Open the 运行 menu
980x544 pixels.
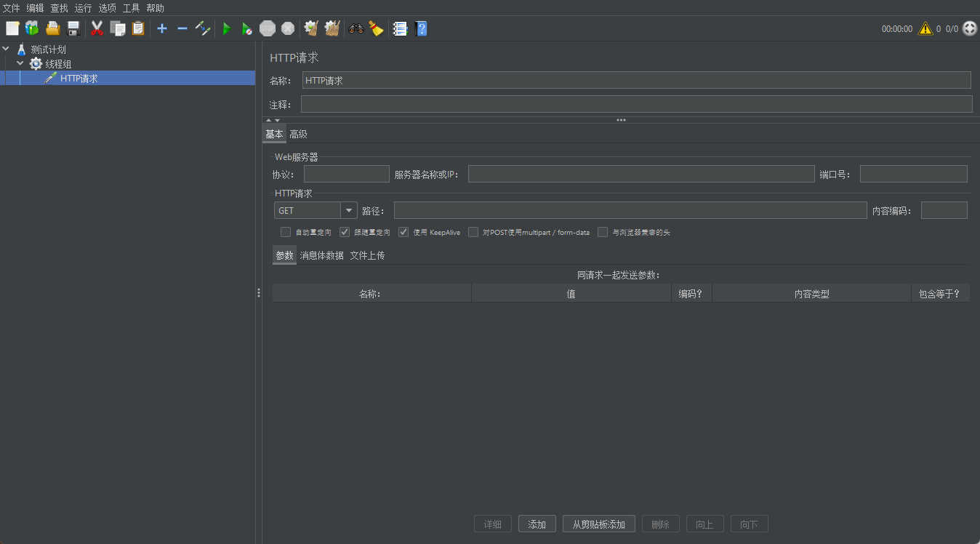coord(84,8)
